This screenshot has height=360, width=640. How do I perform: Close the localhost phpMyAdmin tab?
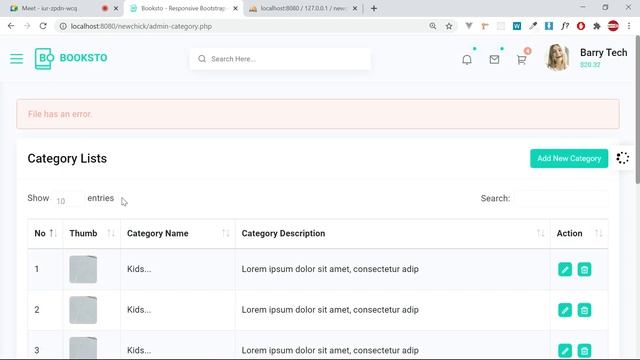[x=355, y=8]
